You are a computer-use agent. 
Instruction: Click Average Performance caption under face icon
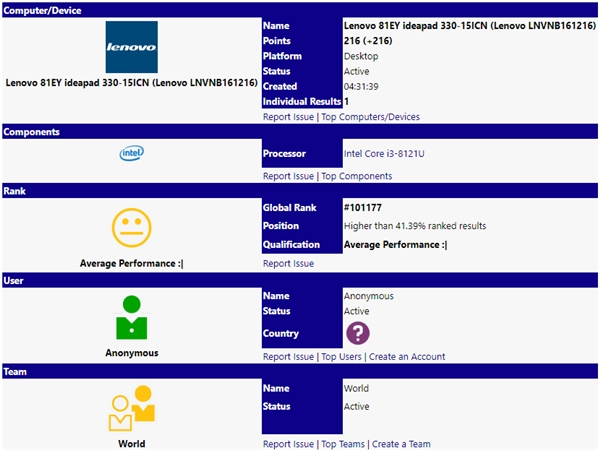(132, 263)
